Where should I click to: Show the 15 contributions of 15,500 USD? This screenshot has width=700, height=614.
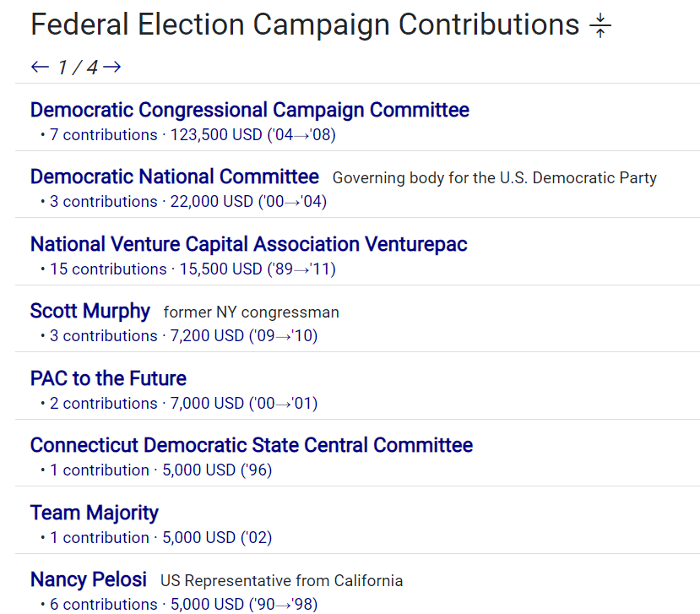point(193,269)
